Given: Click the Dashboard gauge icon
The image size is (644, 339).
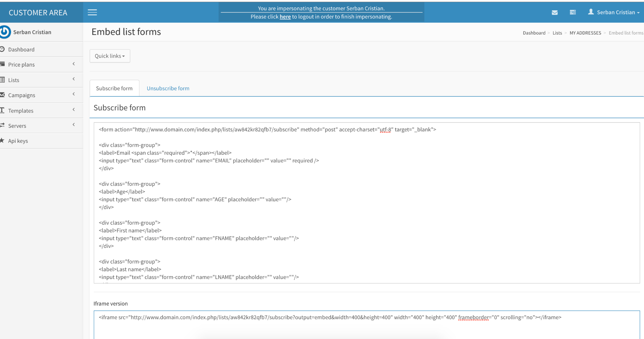Looking at the screenshot, I should [x=2, y=49].
